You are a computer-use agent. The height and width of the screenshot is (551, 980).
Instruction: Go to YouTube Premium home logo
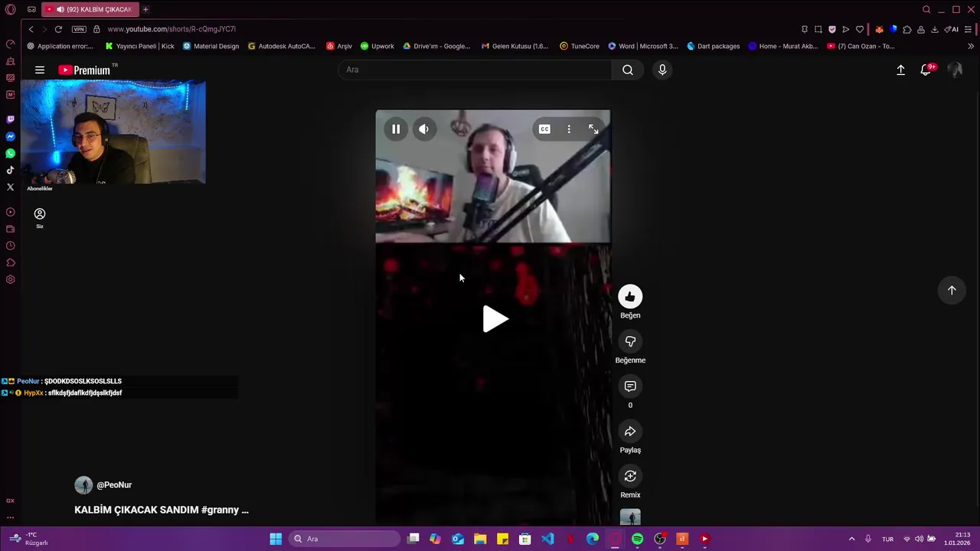(84, 70)
